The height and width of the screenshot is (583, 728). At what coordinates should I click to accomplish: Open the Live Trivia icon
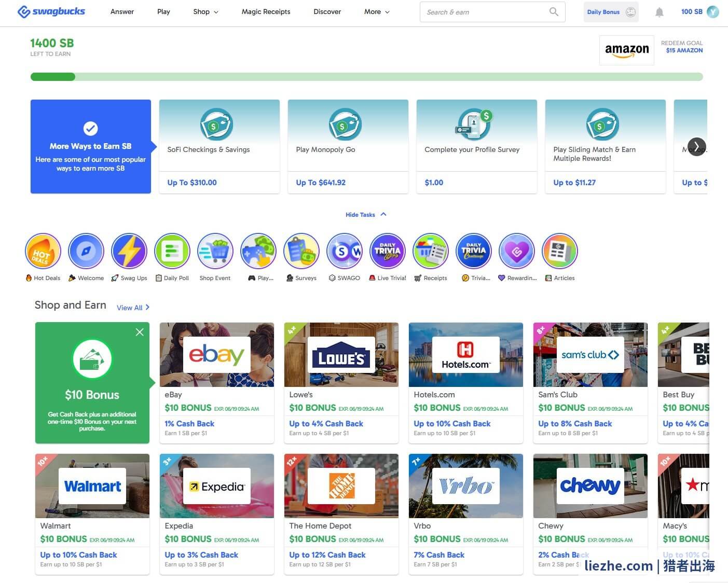(x=388, y=251)
